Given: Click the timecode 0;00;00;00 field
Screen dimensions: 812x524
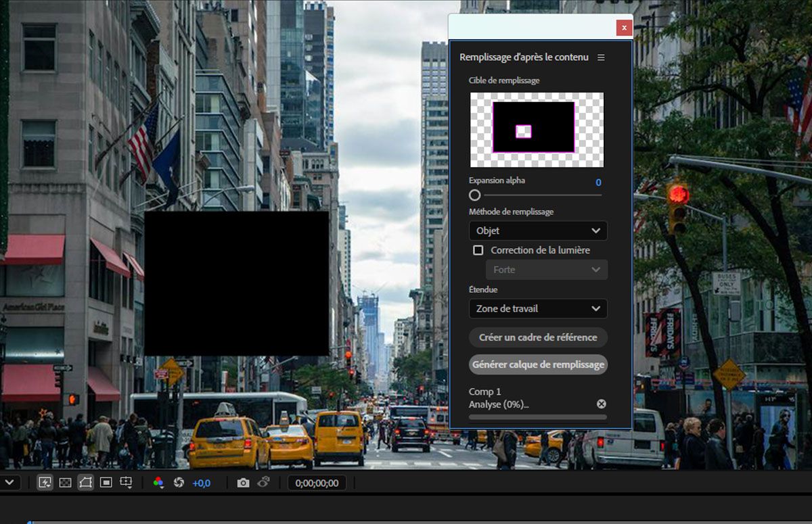Looking at the screenshot, I should point(317,483).
